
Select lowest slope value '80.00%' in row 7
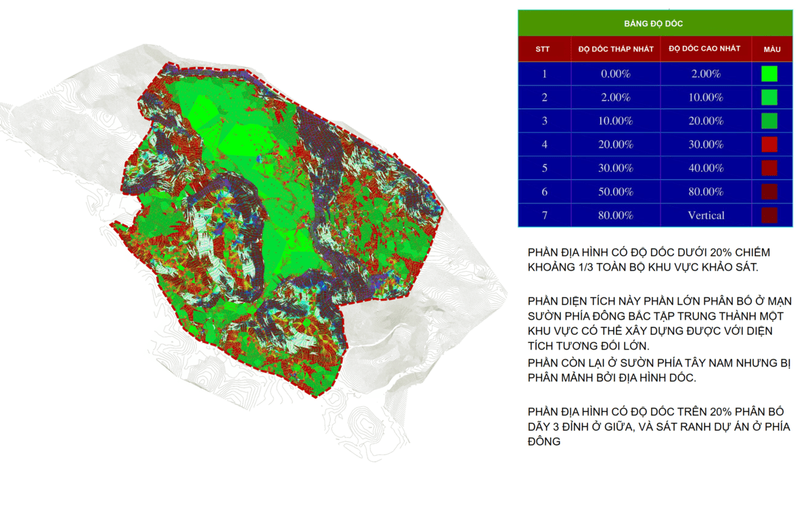tap(616, 215)
